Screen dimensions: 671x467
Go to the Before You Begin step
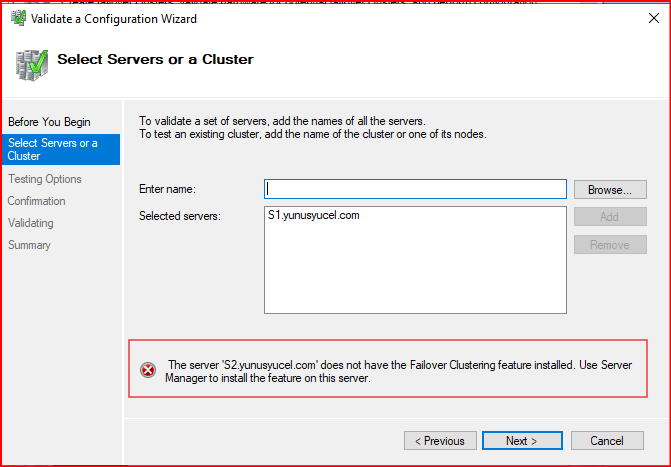[49, 122]
